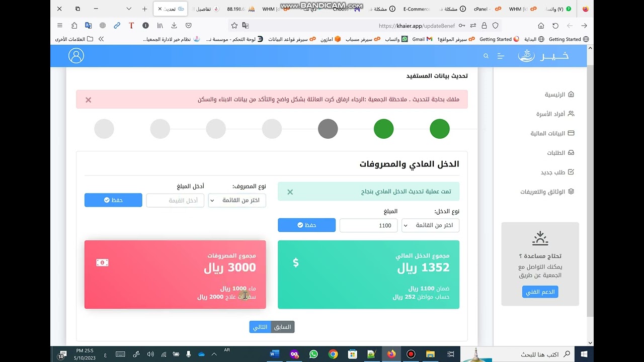
Task: Open طلب جديد sidebar item
Action: tap(557, 172)
